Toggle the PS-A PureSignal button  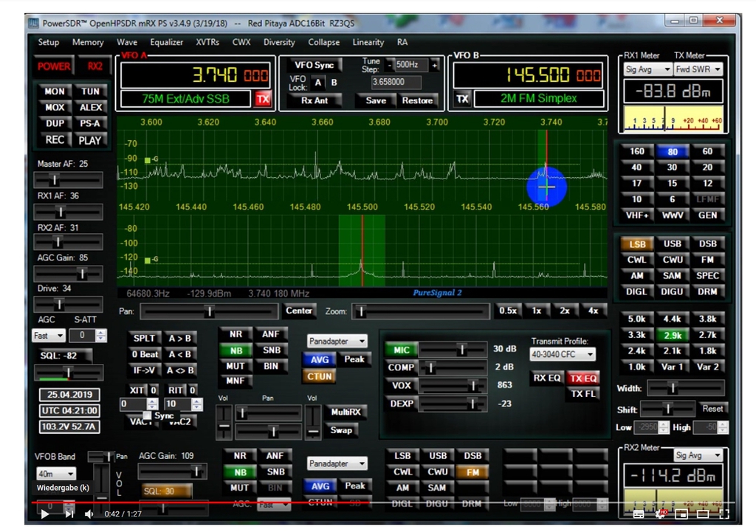[x=90, y=123]
